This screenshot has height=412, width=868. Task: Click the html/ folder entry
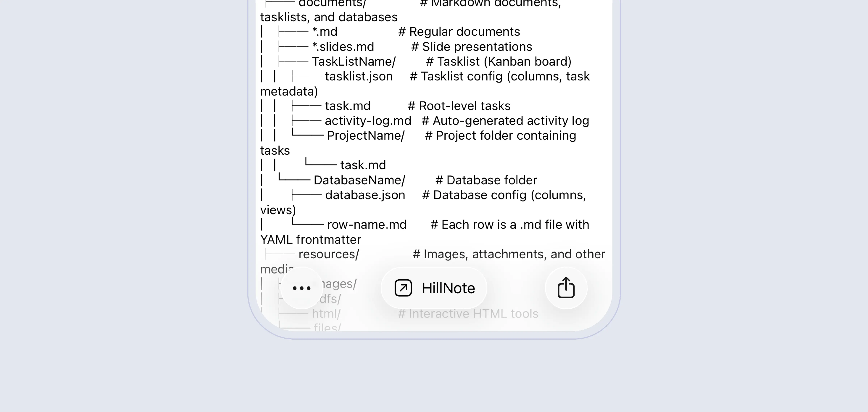pyautogui.click(x=326, y=314)
